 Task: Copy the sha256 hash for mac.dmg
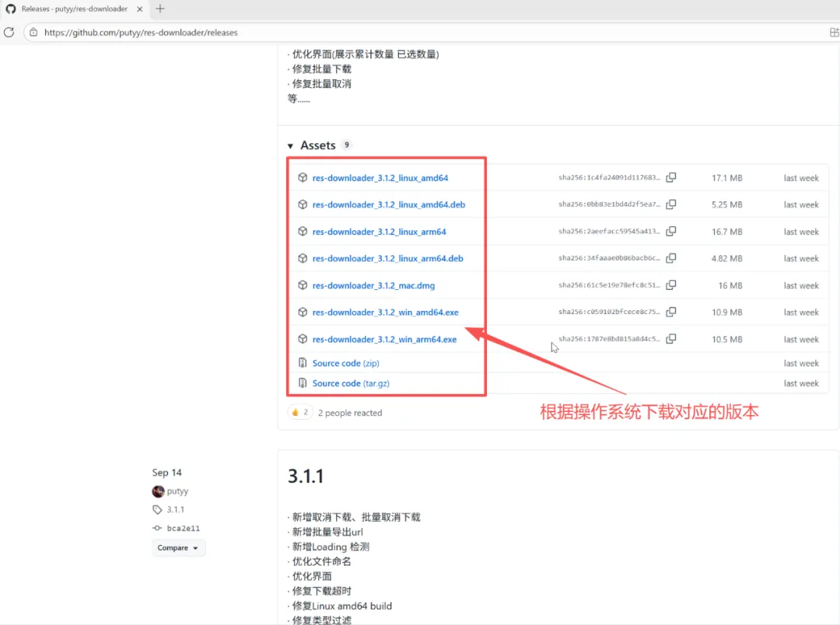coord(670,285)
